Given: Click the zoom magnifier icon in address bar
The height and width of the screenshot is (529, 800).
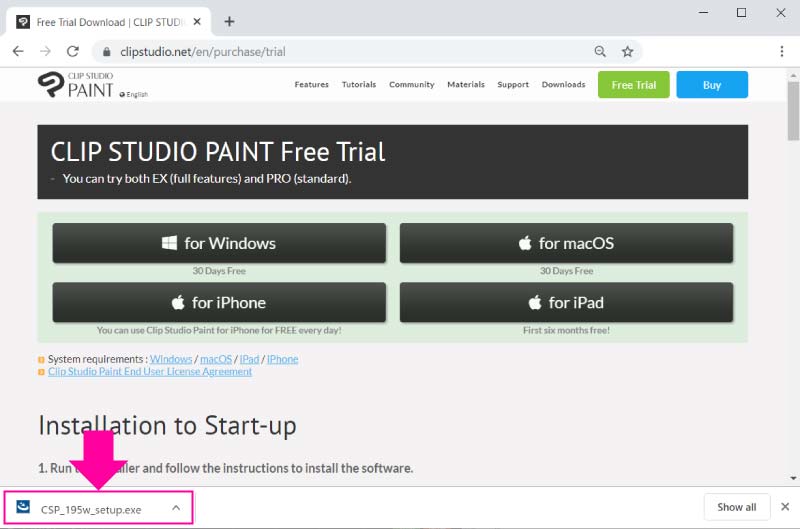Looking at the screenshot, I should [x=600, y=51].
